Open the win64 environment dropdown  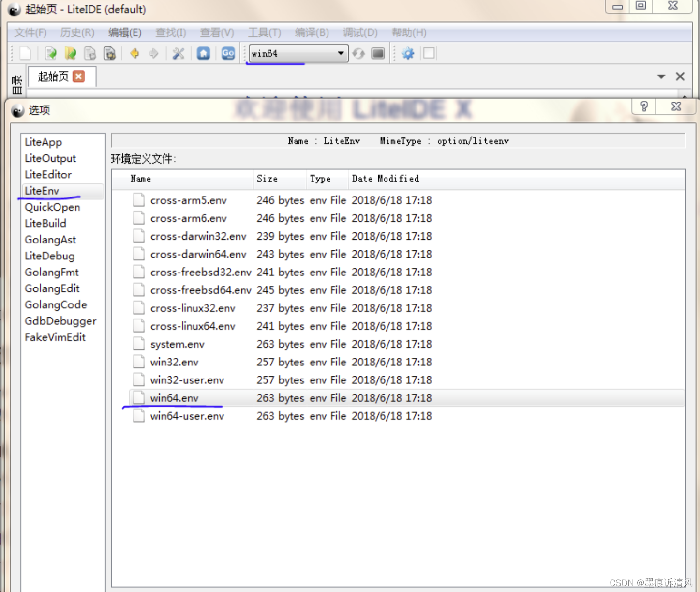coord(298,53)
